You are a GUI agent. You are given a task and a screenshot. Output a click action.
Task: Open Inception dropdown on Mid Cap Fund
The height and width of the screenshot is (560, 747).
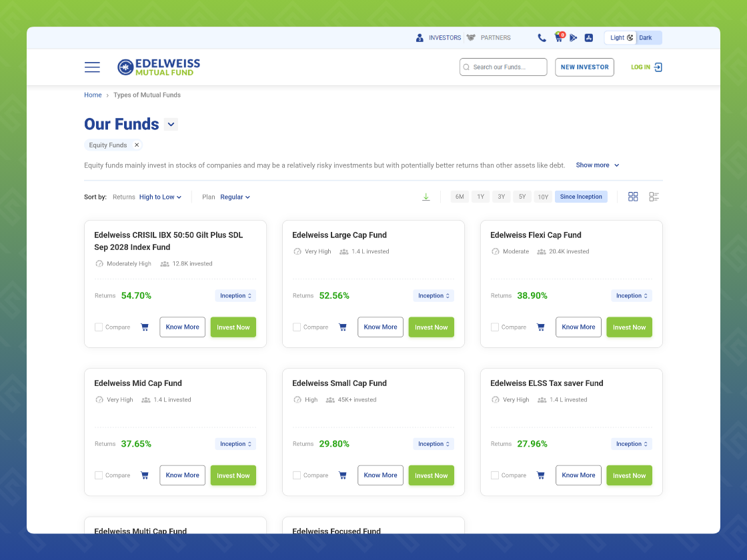(235, 444)
